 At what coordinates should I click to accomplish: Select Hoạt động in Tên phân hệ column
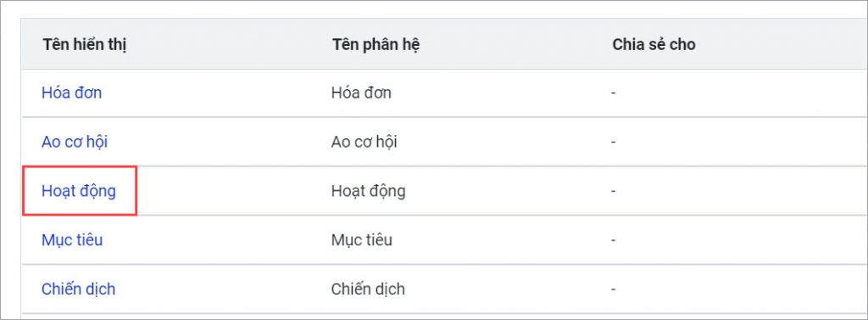pyautogui.click(x=368, y=191)
